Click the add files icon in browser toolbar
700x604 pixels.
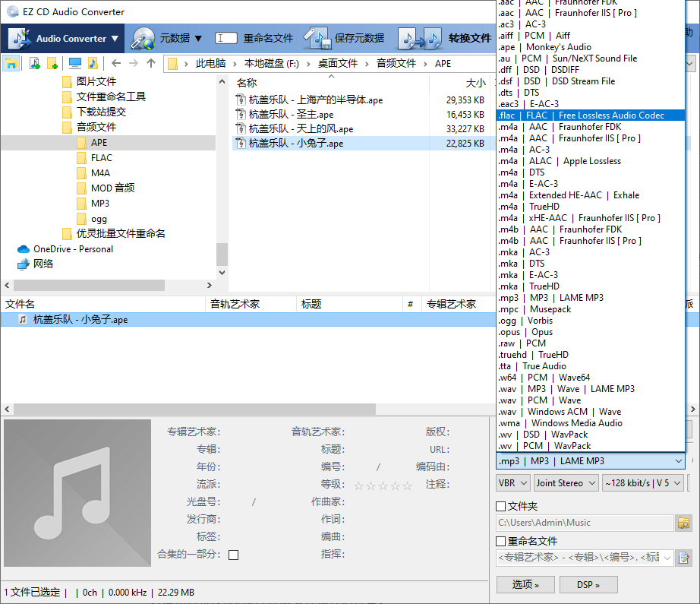click(36, 63)
